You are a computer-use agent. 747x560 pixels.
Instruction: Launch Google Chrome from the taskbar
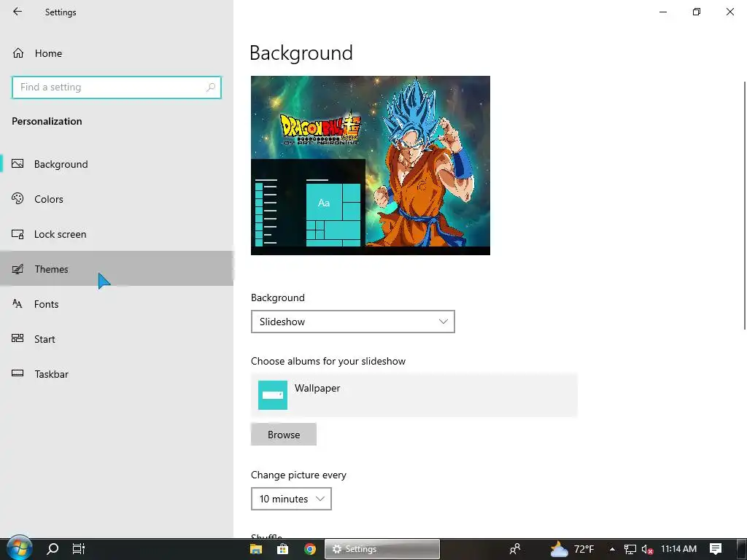[x=309, y=549]
